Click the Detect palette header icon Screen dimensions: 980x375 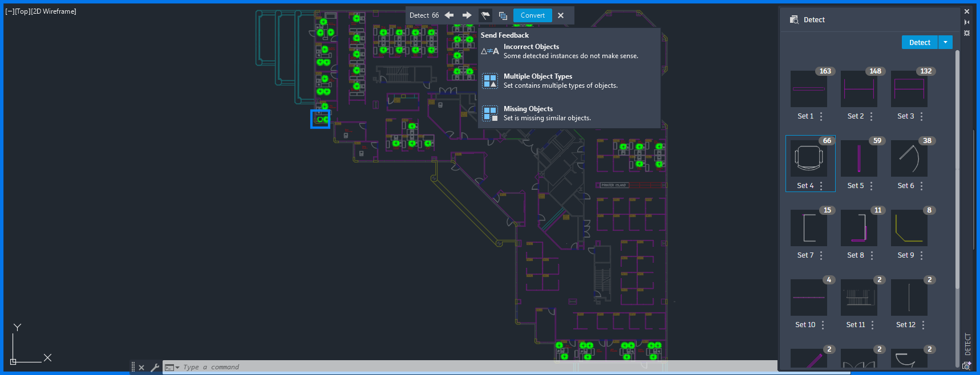click(794, 19)
